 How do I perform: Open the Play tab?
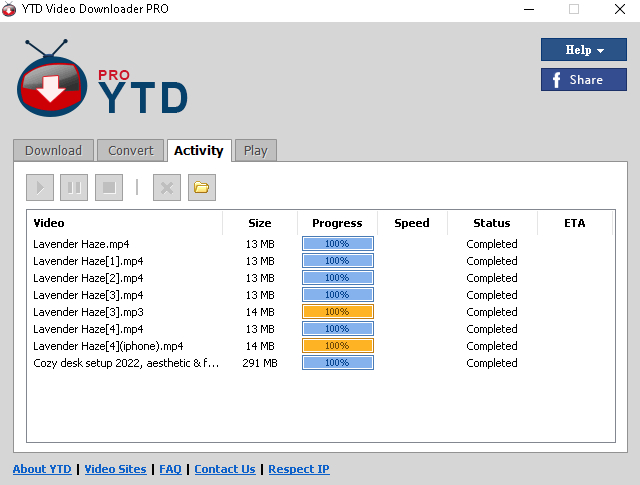coord(256,151)
